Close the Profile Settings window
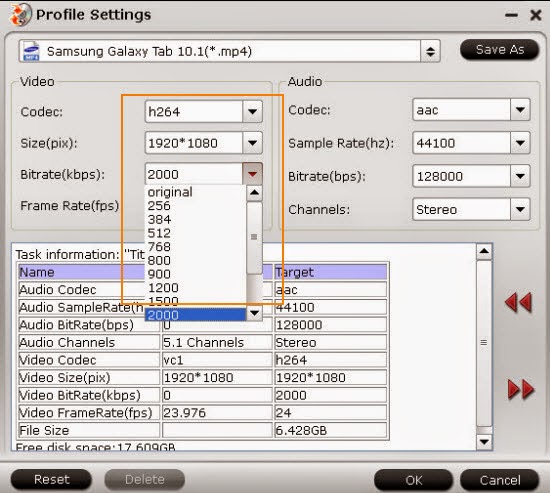This screenshot has height=493, width=550. point(536,15)
